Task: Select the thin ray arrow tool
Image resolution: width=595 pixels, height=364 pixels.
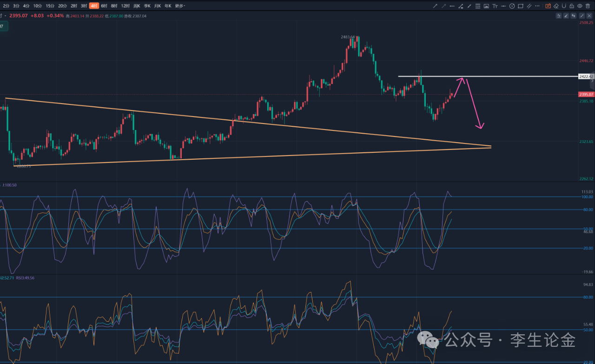Action: (443, 6)
